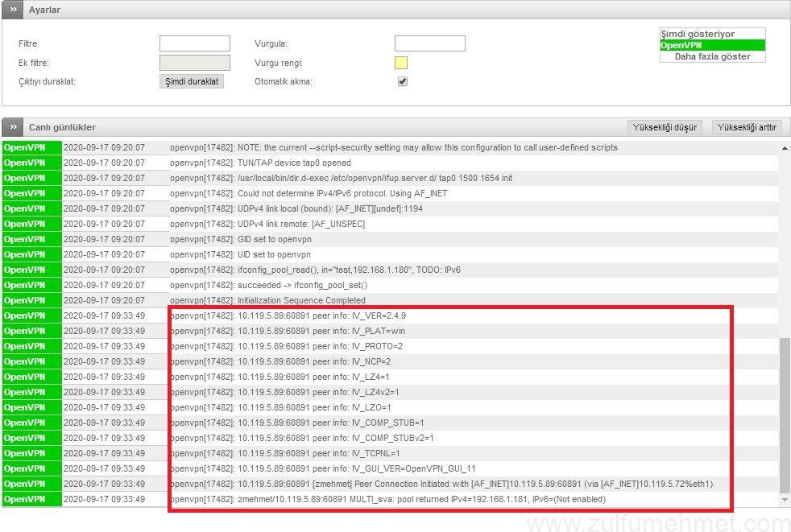
Task: Click the Ek filtre input field
Action: tap(195, 63)
